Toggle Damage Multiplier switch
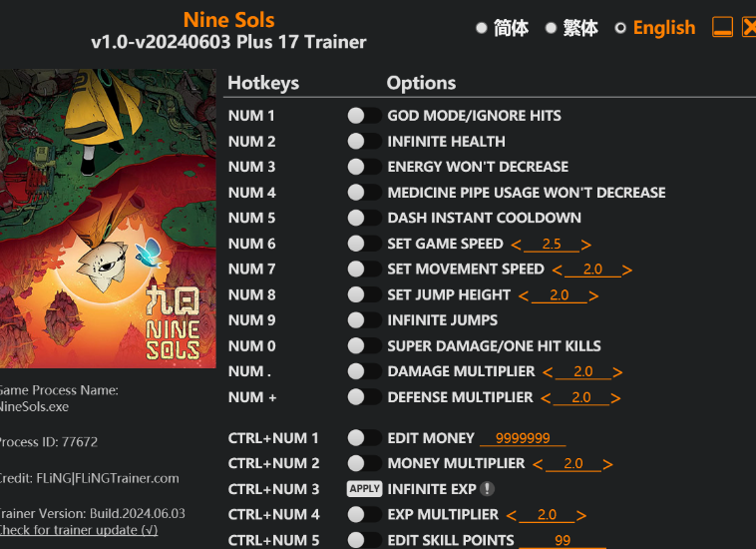Screen dimensions: 756x549 [364, 371]
